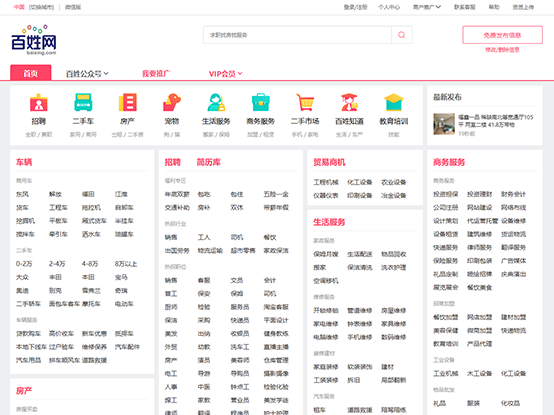This screenshot has height=415, width=554.
Task: Click the 农业设备 link
Action: tap(394, 182)
